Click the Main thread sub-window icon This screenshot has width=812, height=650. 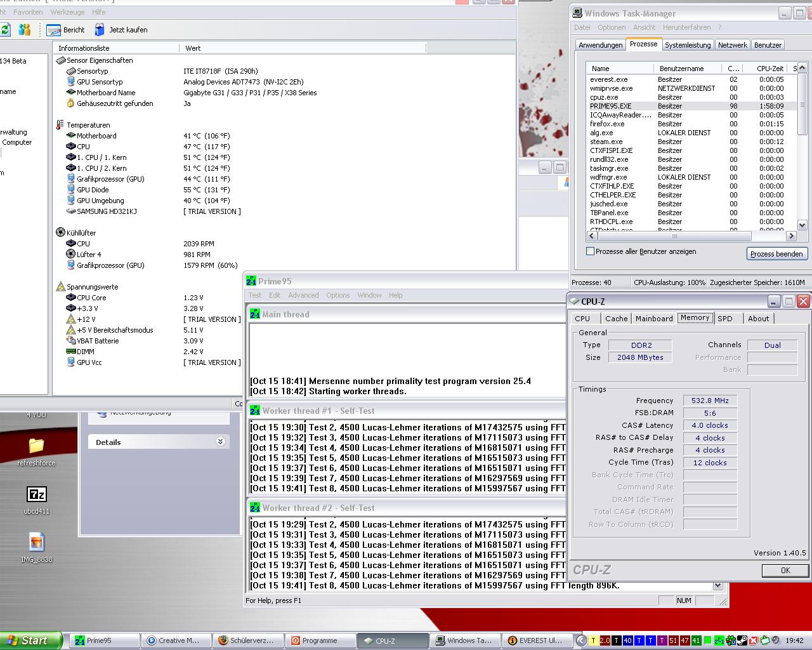255,314
